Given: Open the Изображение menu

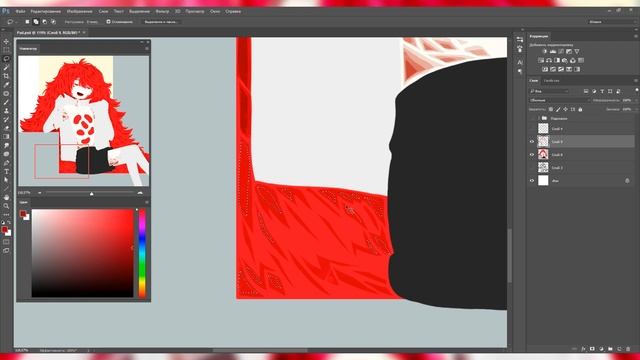Looking at the screenshot, I should pos(80,11).
